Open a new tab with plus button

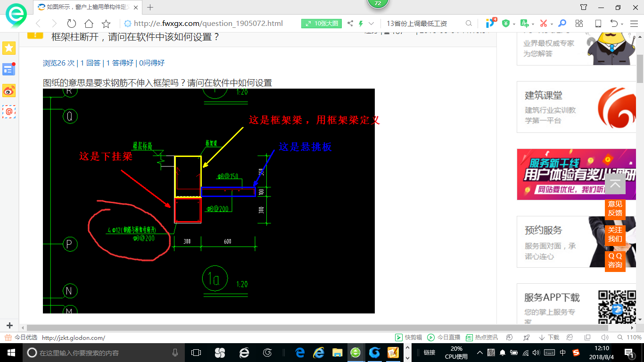pyautogui.click(x=150, y=7)
